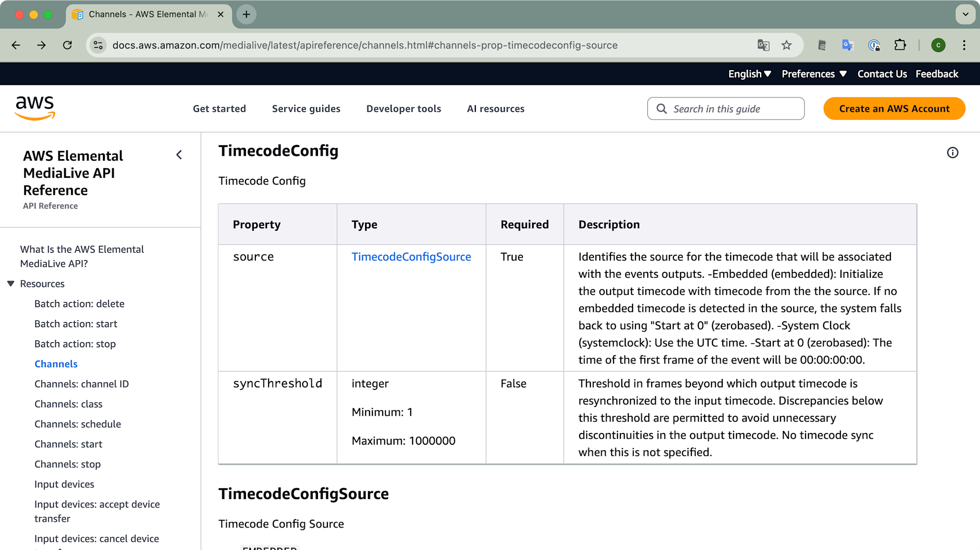Viewport: 980px width, 550px height.
Task: Select the Channels sidebar item
Action: click(x=56, y=364)
